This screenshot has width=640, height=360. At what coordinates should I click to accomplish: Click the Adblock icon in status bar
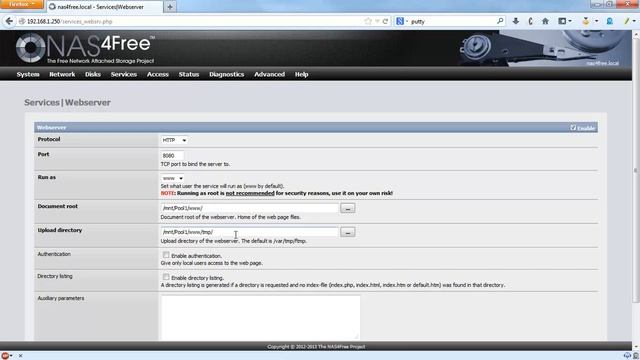point(5,356)
